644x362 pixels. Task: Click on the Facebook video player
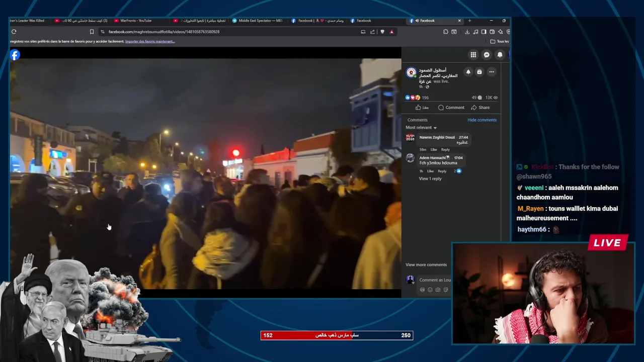coord(205,173)
